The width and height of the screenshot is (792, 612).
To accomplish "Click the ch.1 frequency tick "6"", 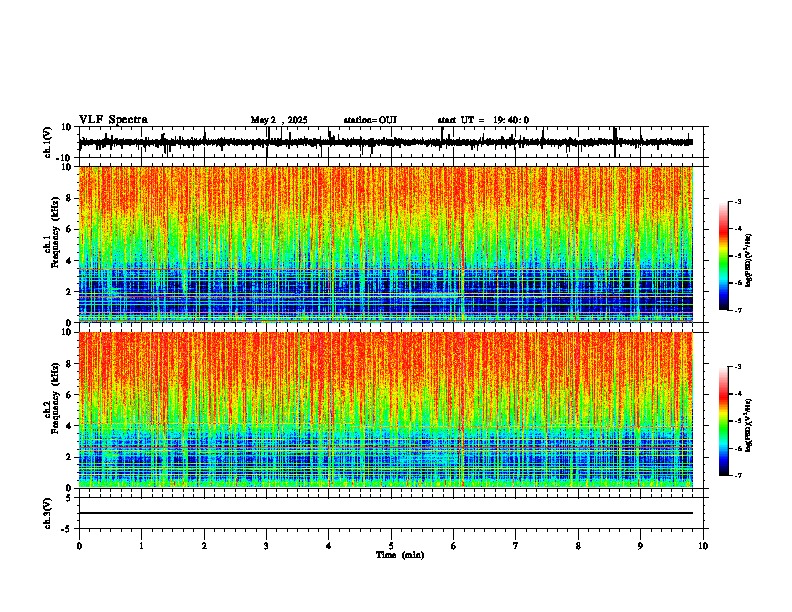I will coord(69,230).
